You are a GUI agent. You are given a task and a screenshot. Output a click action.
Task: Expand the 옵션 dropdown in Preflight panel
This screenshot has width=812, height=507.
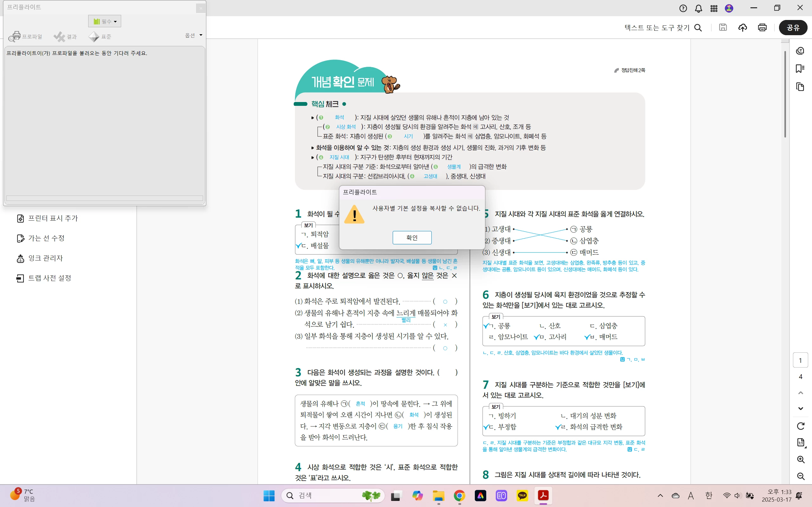click(x=193, y=35)
